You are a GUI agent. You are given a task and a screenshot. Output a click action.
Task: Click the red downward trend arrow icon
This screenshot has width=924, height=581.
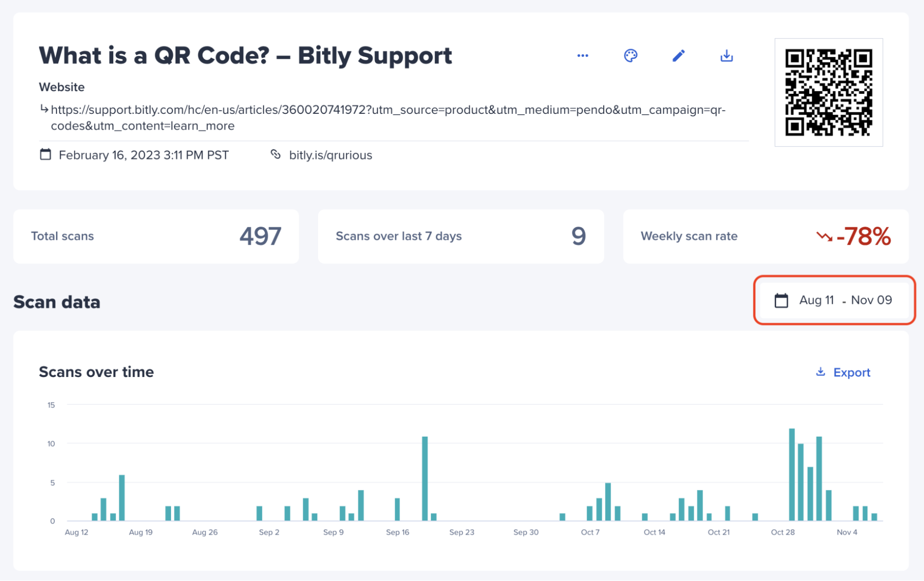point(824,237)
